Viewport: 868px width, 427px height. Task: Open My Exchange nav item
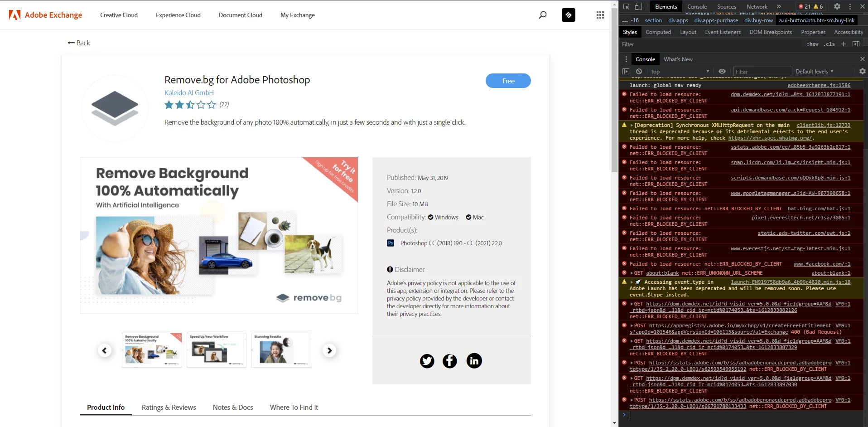point(298,15)
